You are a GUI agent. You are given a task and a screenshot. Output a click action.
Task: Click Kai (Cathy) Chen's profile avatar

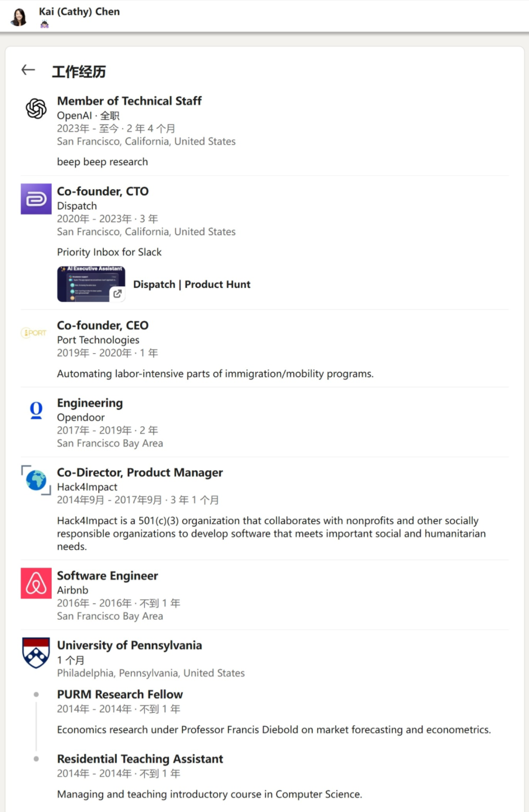click(19, 17)
